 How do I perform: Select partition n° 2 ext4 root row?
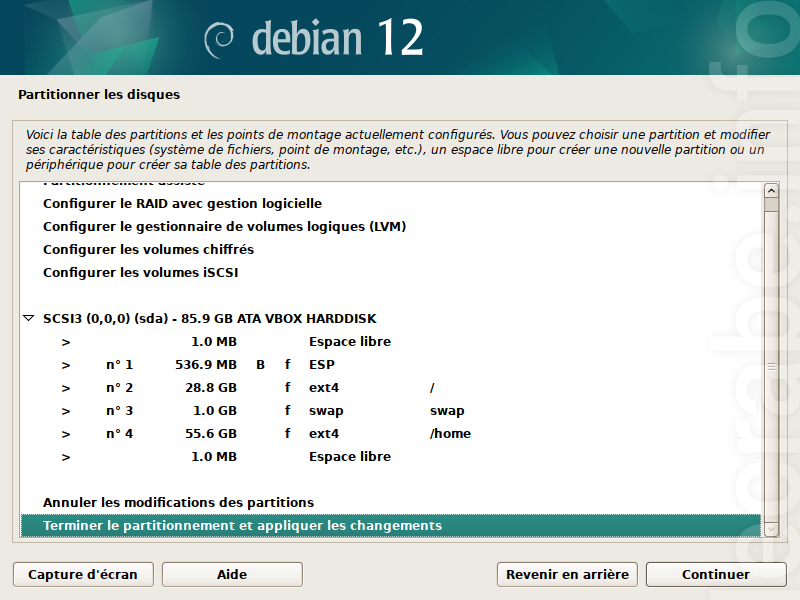pyautogui.click(x=391, y=388)
